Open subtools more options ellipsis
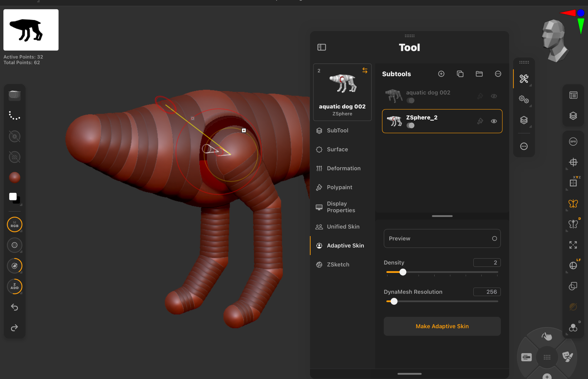This screenshot has width=588, height=379. point(498,74)
